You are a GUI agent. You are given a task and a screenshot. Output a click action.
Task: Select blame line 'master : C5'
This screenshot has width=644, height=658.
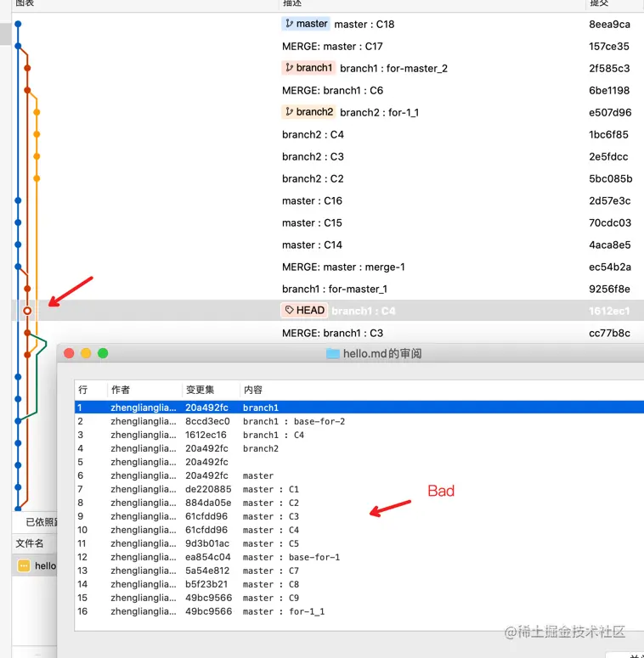tap(359, 543)
